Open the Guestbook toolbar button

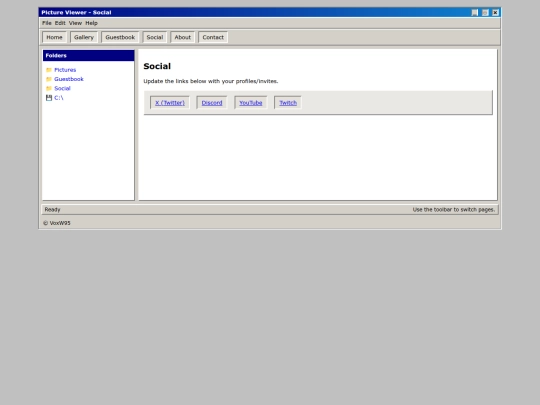click(x=120, y=37)
